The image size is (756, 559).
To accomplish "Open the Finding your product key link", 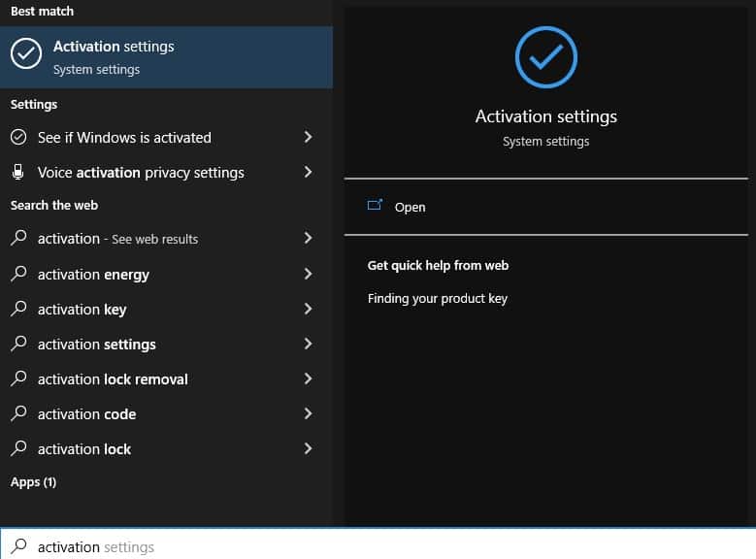I will (438, 299).
